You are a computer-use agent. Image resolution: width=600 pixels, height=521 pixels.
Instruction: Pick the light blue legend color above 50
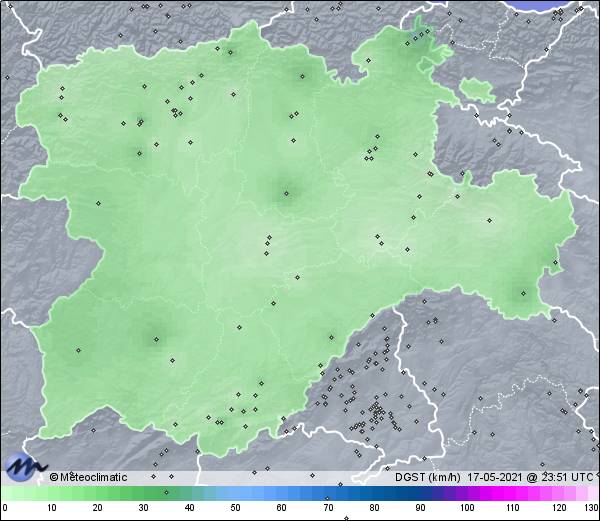[x=235, y=493]
